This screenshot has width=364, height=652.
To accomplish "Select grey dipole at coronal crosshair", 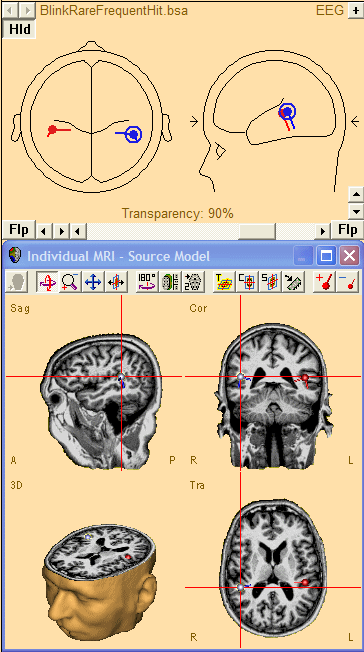I will coord(240,377).
